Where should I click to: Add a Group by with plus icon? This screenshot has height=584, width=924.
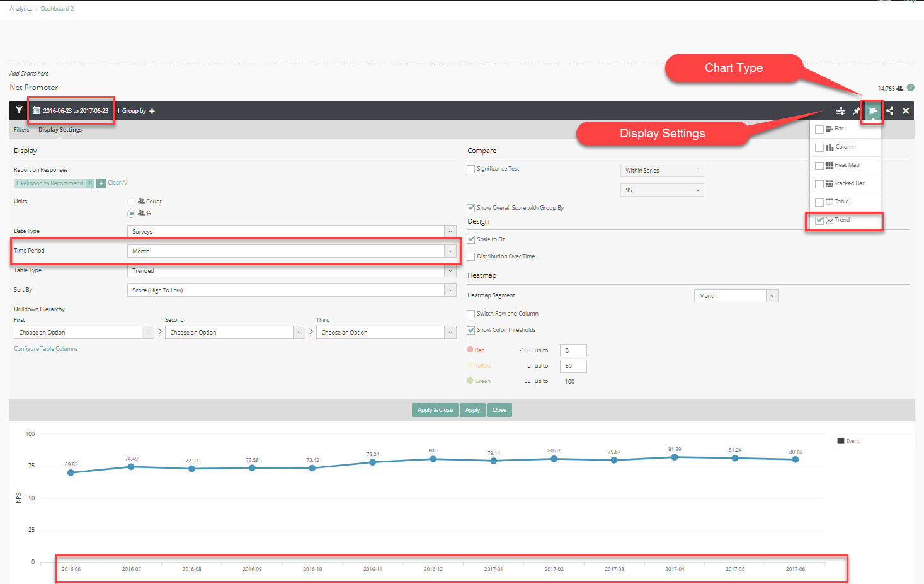pyautogui.click(x=152, y=111)
